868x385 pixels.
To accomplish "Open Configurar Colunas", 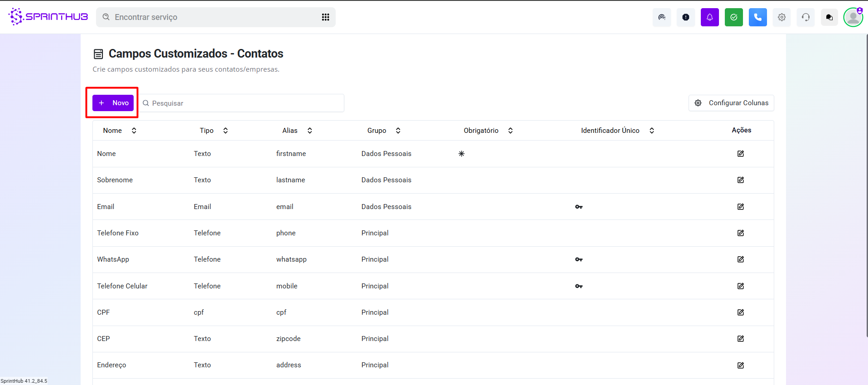I will [x=731, y=103].
